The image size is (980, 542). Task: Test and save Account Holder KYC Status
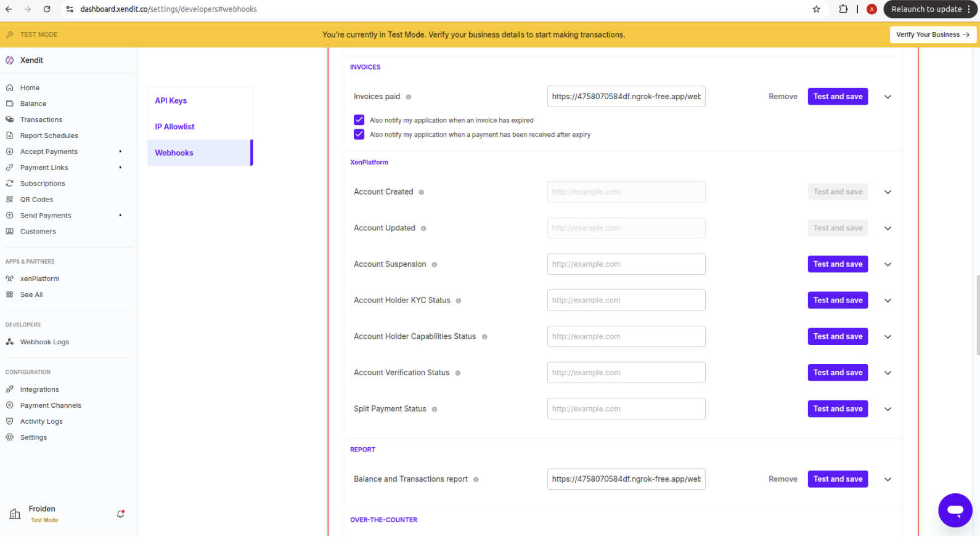(838, 301)
